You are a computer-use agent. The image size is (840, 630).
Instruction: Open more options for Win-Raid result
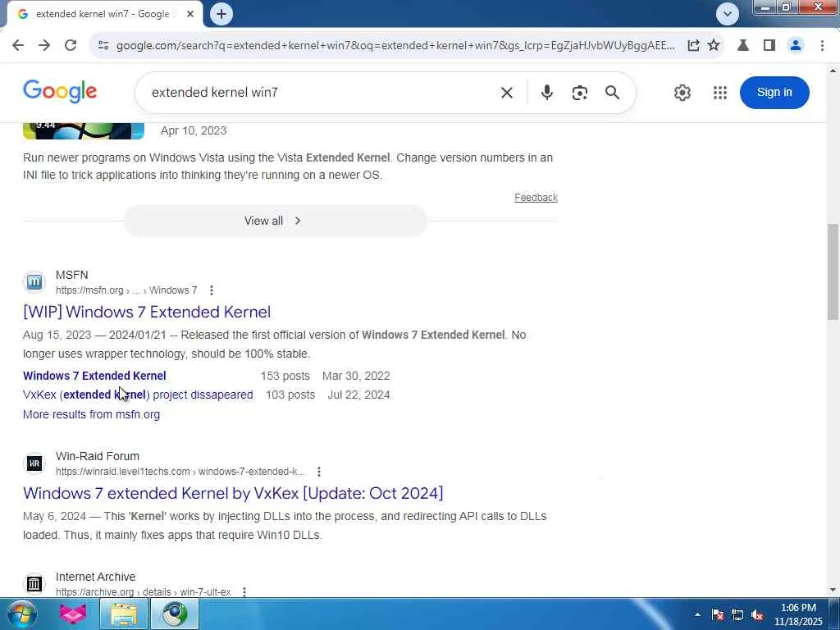[x=319, y=472]
